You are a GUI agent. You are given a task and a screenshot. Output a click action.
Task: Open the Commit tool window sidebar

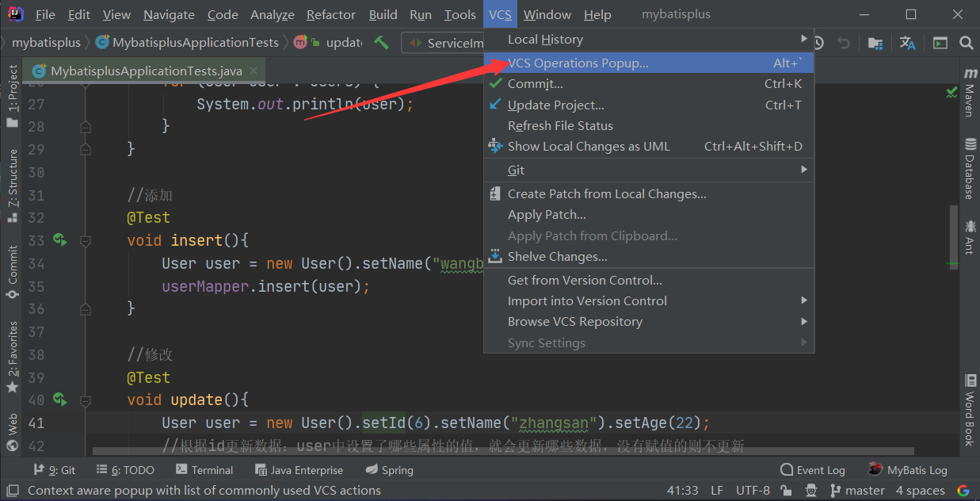click(12, 271)
